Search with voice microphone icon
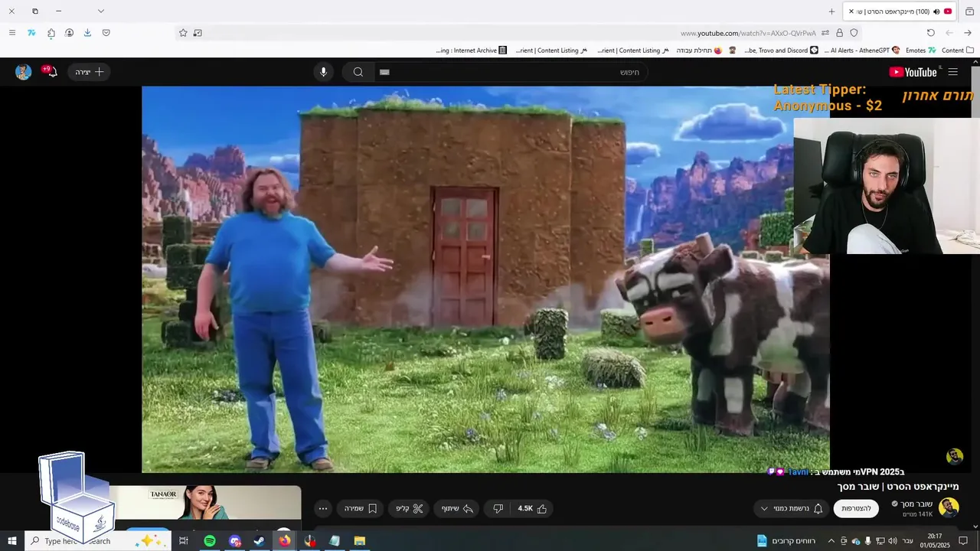Image resolution: width=980 pixels, height=551 pixels. click(323, 72)
